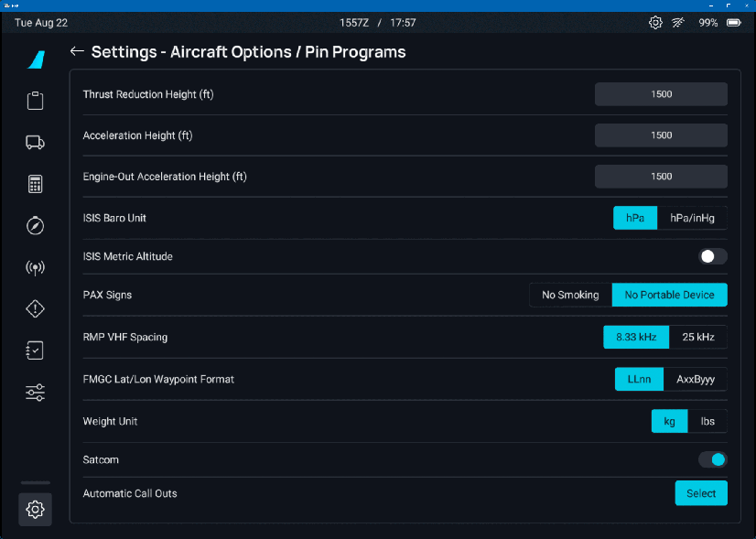
Task: Open the Failures warning page
Action: (35, 309)
